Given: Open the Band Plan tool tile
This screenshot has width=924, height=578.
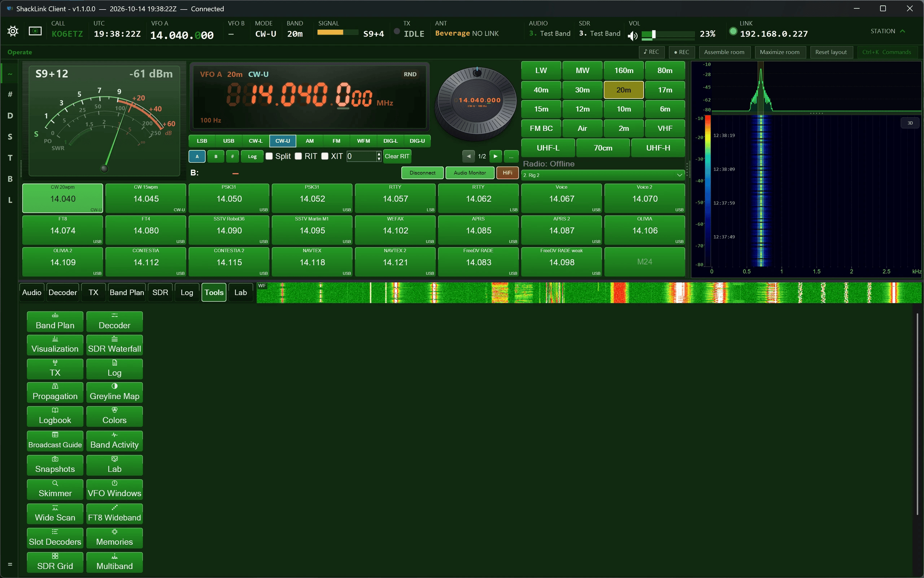Looking at the screenshot, I should 55,322.
